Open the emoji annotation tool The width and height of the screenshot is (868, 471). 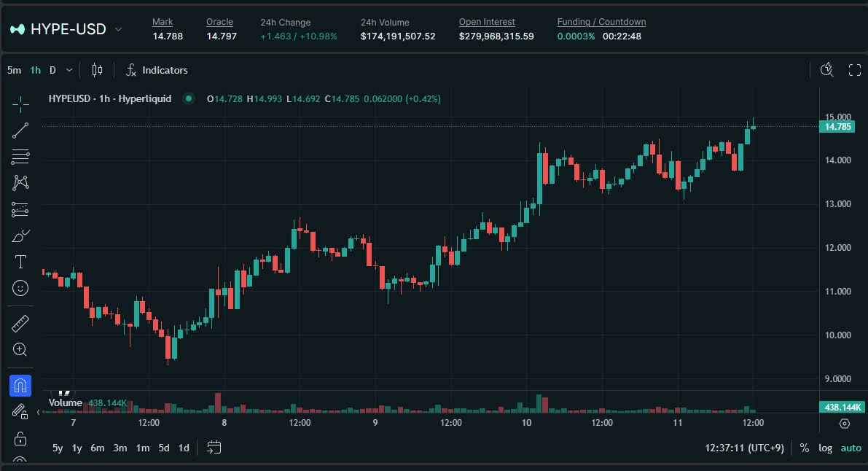point(20,287)
